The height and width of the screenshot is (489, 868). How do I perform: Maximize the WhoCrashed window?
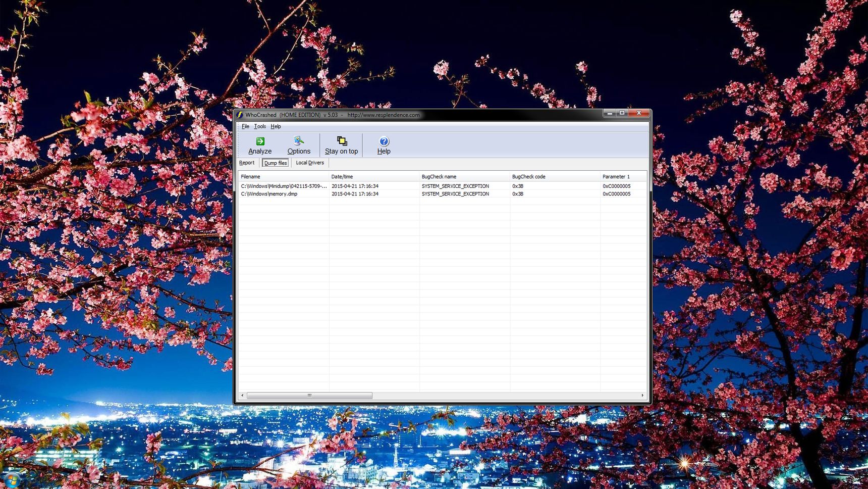point(622,113)
